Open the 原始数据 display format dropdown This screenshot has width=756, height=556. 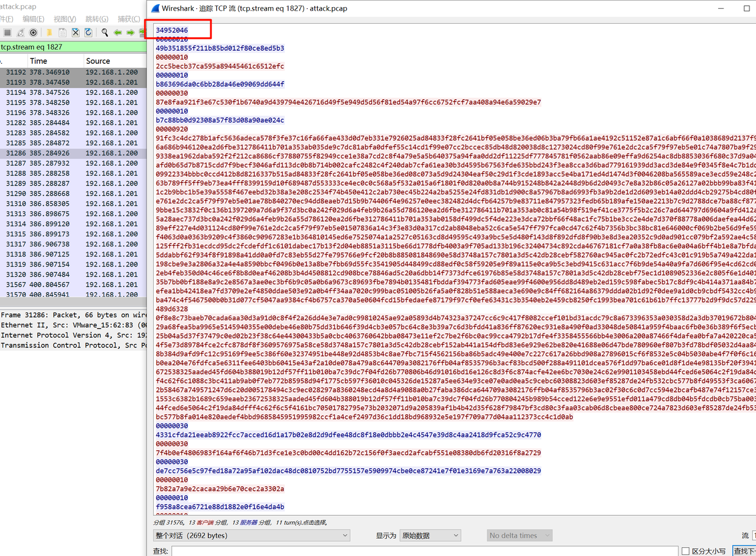[429, 535]
